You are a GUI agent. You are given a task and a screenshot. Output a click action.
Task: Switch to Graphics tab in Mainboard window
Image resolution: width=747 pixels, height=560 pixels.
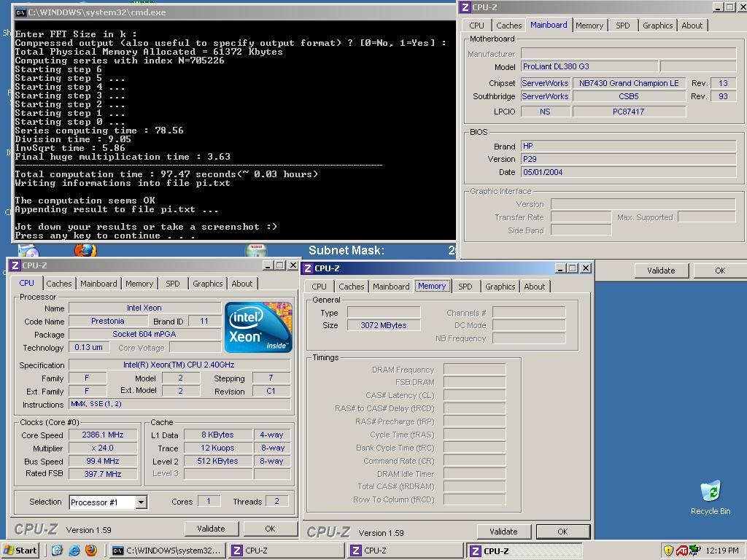pyautogui.click(x=657, y=26)
